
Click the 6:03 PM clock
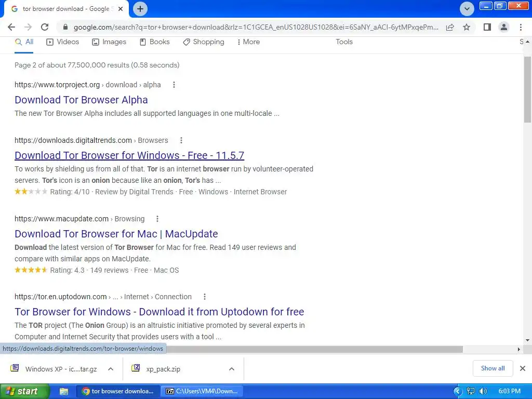coord(509,391)
